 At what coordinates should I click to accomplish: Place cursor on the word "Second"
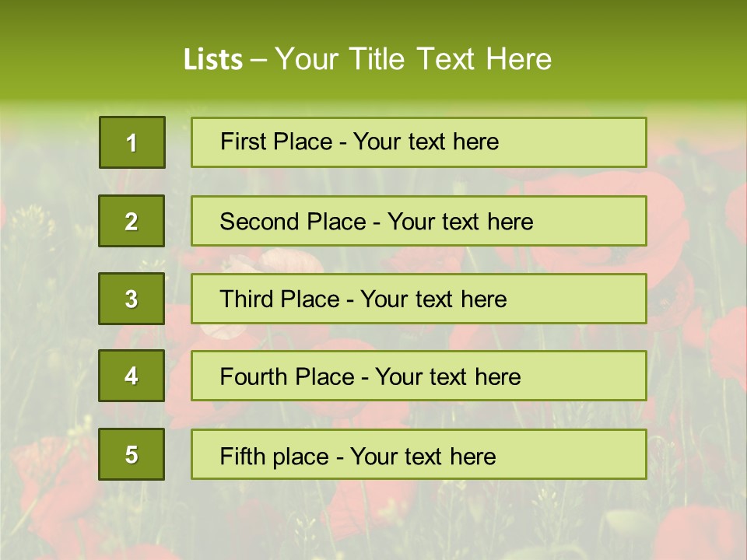point(260,222)
